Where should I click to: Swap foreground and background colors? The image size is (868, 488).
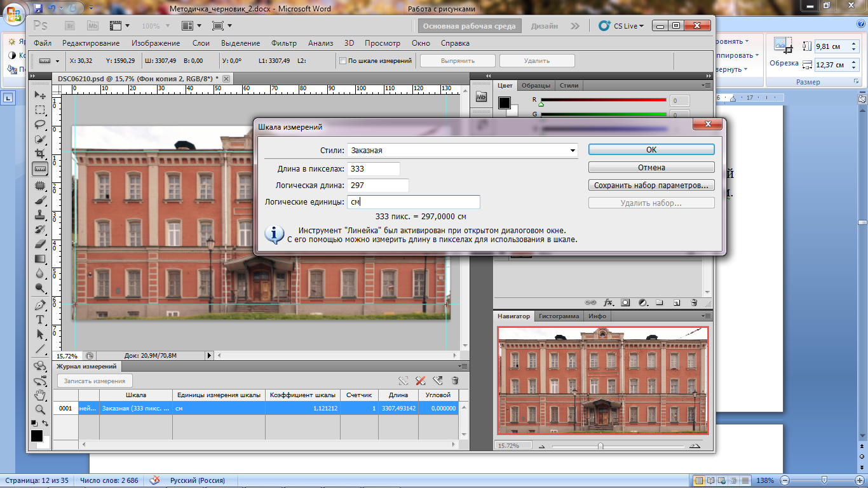[x=45, y=423]
